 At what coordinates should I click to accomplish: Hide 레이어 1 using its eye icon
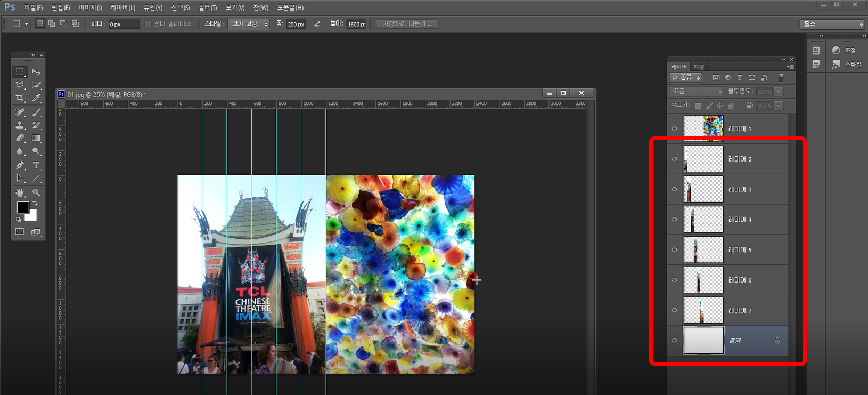click(x=675, y=129)
